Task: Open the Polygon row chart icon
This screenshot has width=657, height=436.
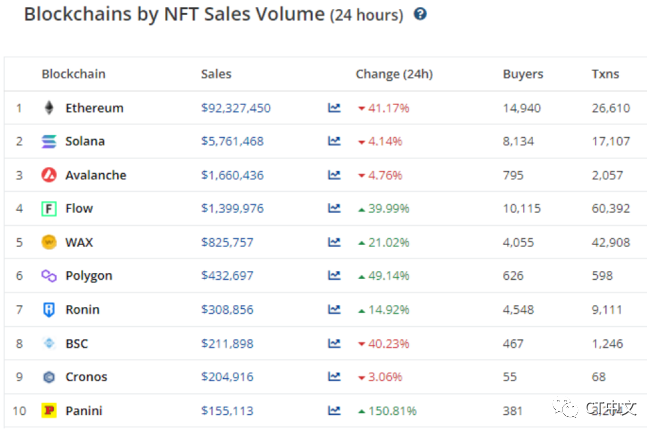Action: [334, 276]
